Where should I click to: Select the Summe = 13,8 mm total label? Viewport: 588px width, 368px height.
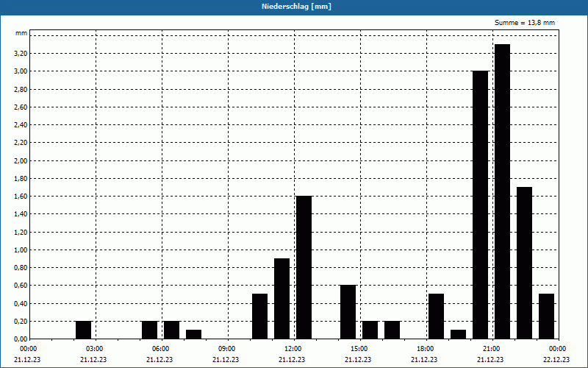point(525,23)
